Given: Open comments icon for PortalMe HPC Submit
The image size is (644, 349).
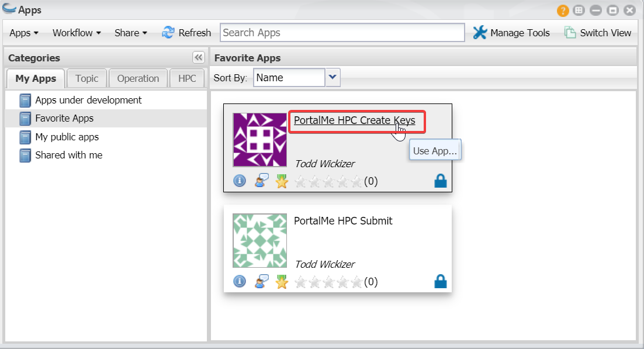Looking at the screenshot, I should (x=262, y=281).
